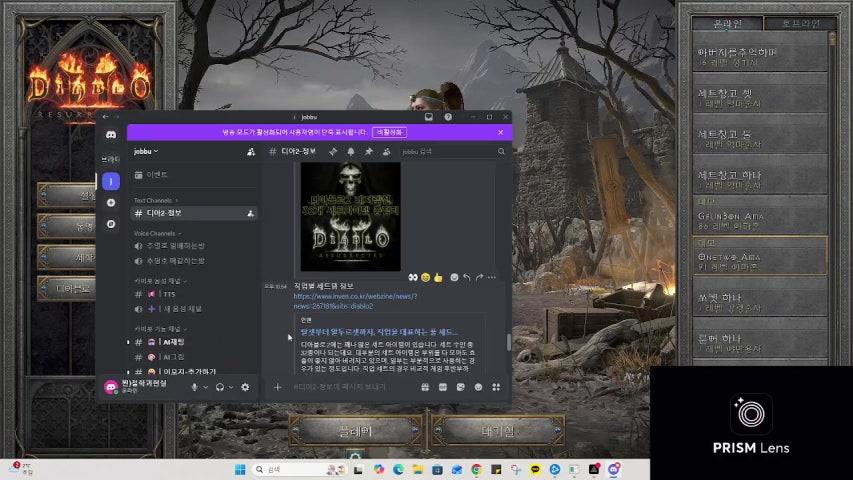The height and width of the screenshot is (480, 853).
Task: Open Discord user settings gear
Action: [x=245, y=387]
